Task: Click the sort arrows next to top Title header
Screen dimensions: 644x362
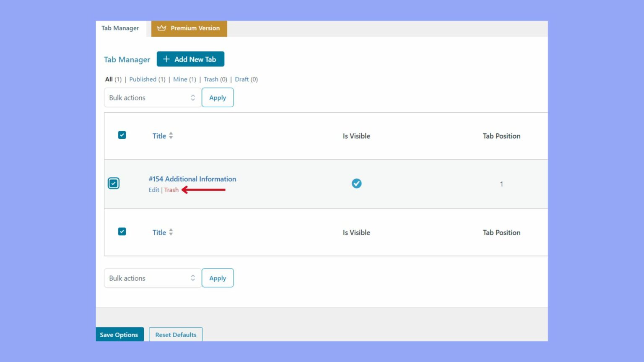Action: click(171, 135)
